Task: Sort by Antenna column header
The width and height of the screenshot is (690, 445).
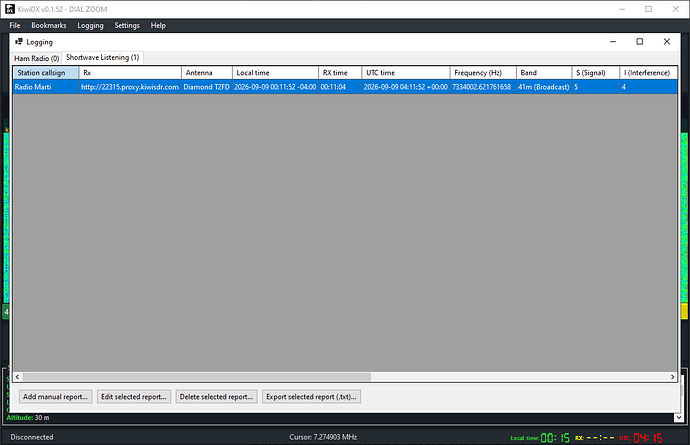Action: 207,73
